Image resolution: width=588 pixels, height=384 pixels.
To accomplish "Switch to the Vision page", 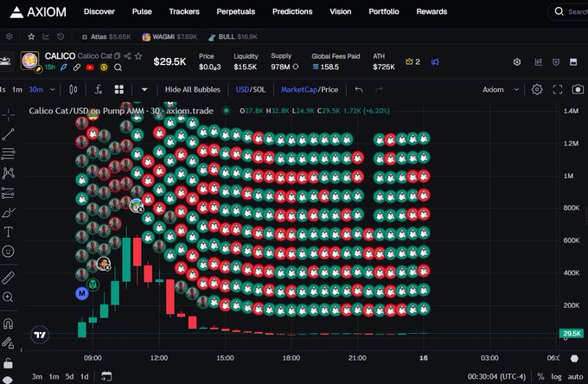I will 341,11.
